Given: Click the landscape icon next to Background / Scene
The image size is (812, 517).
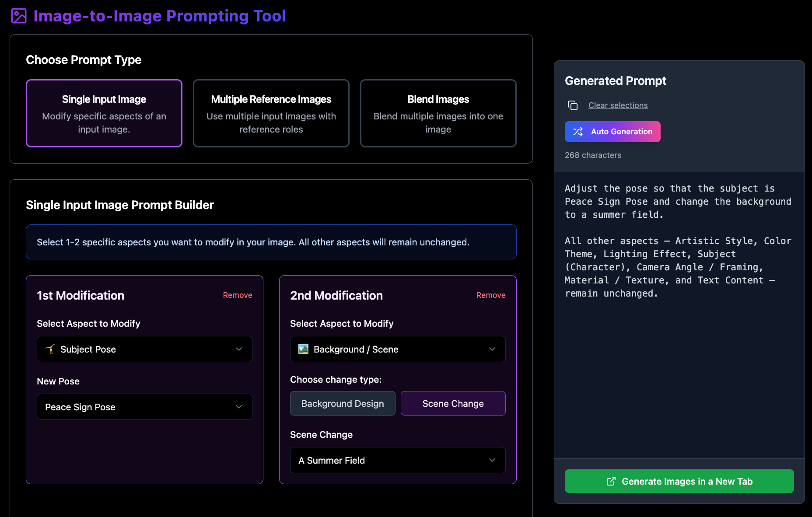Looking at the screenshot, I should (303, 349).
